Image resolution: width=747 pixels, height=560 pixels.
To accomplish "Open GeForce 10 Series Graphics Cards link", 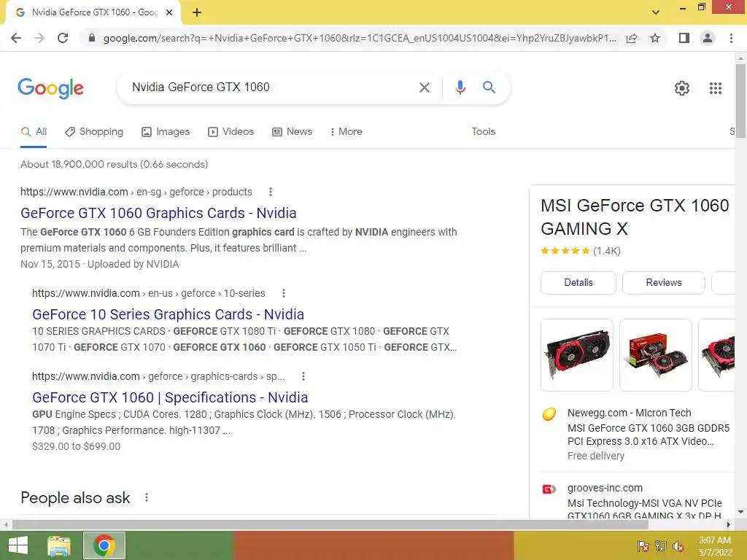I will (x=169, y=314).
